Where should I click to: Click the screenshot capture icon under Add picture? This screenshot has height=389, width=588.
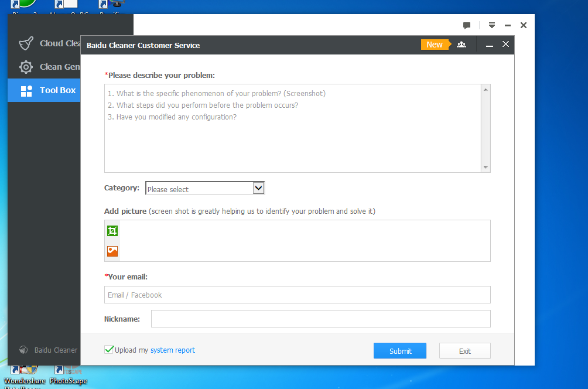112,231
